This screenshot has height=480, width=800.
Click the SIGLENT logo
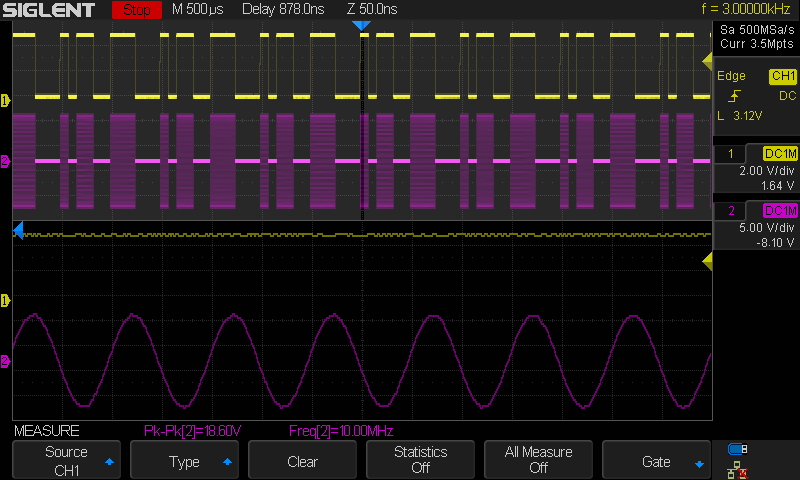coord(48,10)
